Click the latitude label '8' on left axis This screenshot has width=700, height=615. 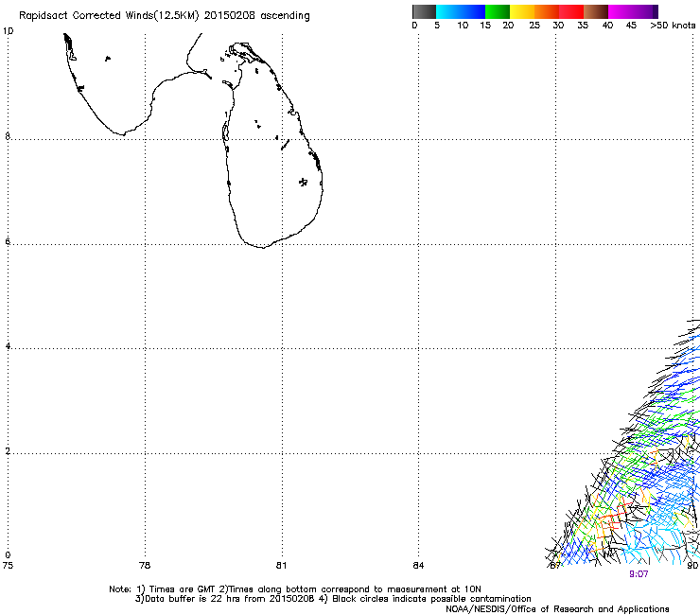[x=8, y=136]
